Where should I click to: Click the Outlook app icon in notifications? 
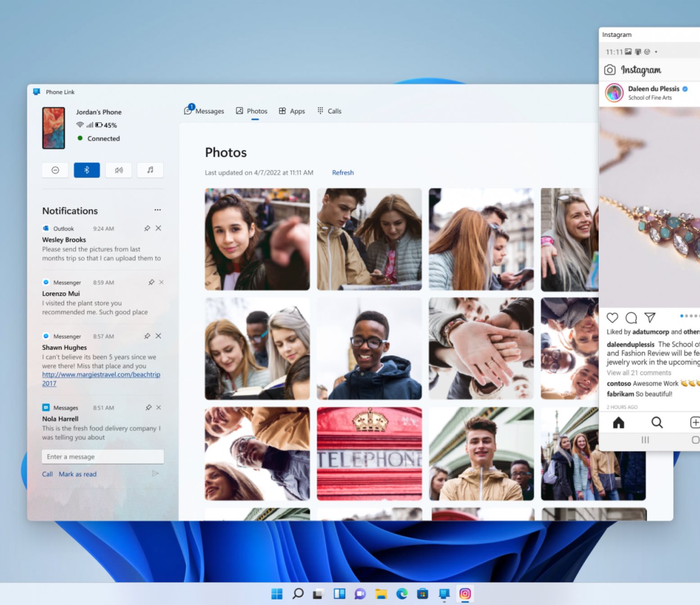tap(45, 229)
